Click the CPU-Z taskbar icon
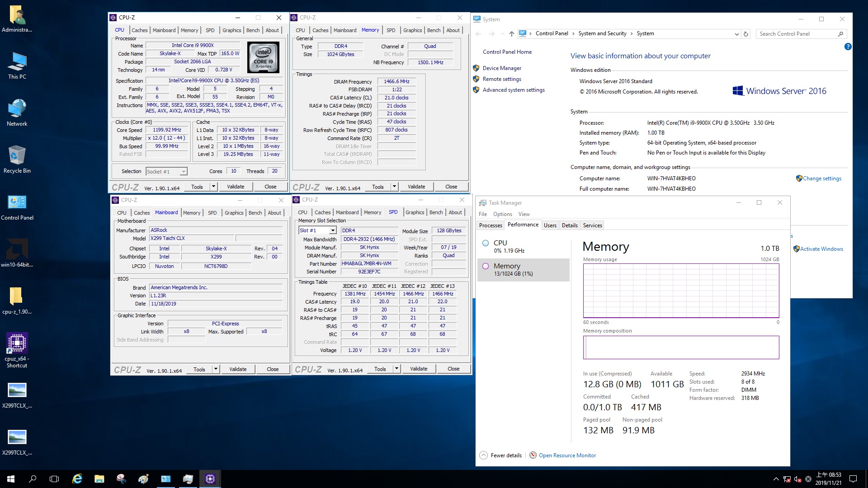 point(210,479)
